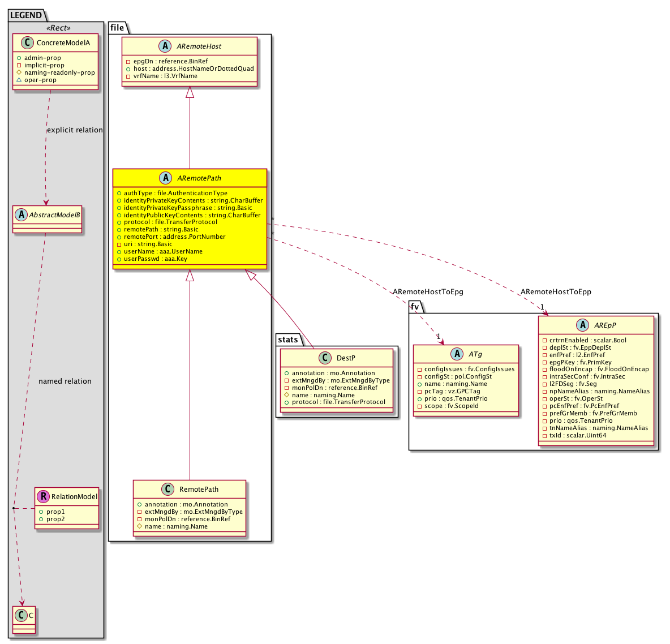
Task: Click the AREpP abstract class icon
Action: click(x=582, y=325)
